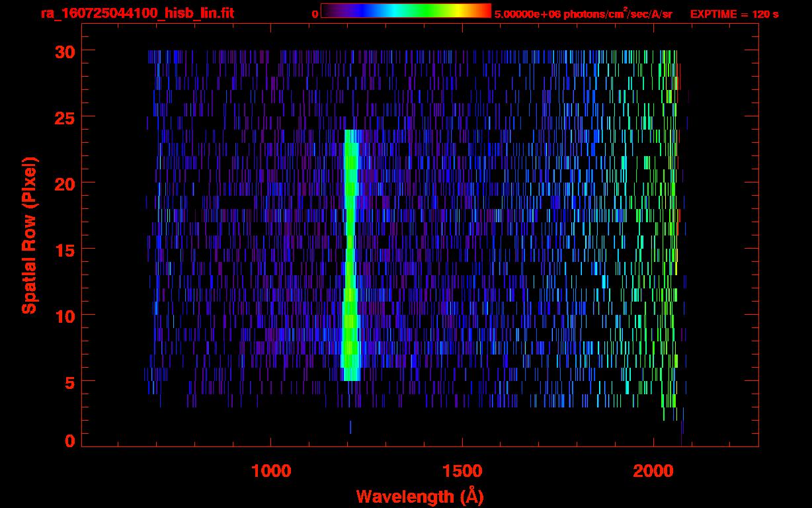Click the rainbow color scale bar
Image resolution: width=812 pixels, height=508 pixels.
pyautogui.click(x=405, y=11)
